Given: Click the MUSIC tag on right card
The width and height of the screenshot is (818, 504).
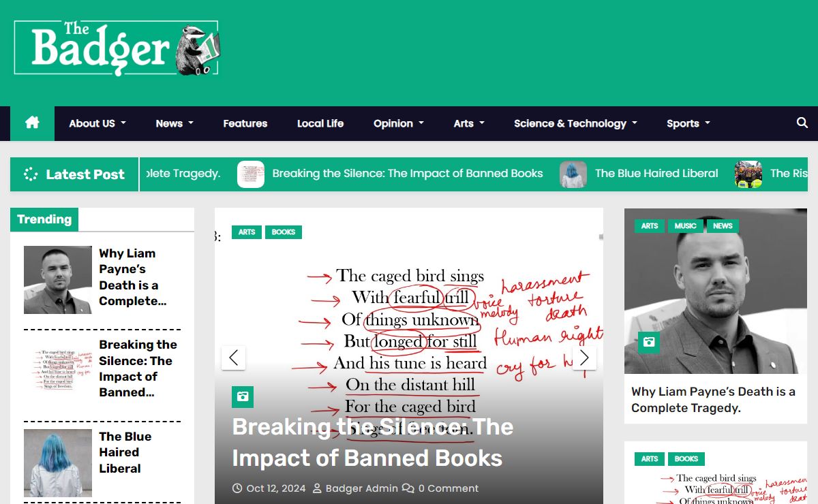Looking at the screenshot, I should 685,226.
